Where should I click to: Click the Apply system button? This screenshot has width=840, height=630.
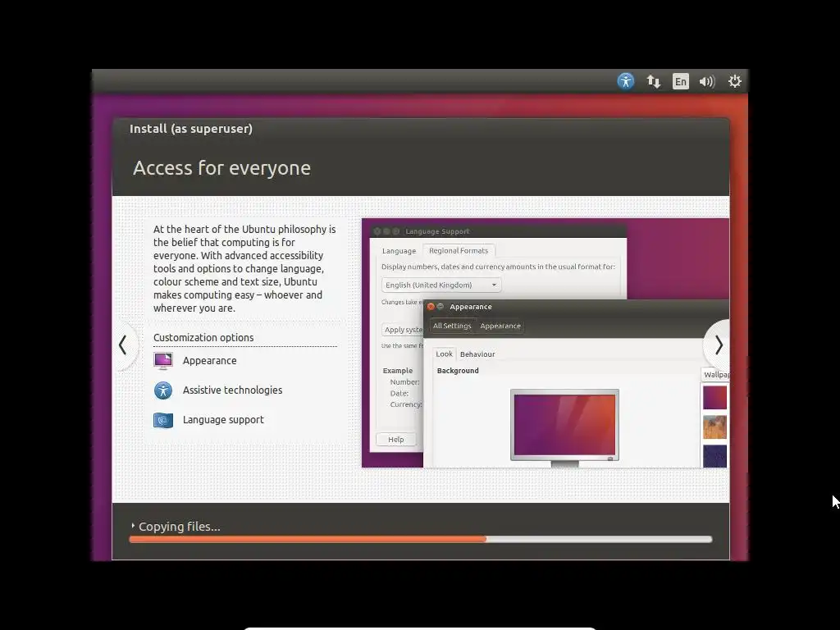pos(403,330)
